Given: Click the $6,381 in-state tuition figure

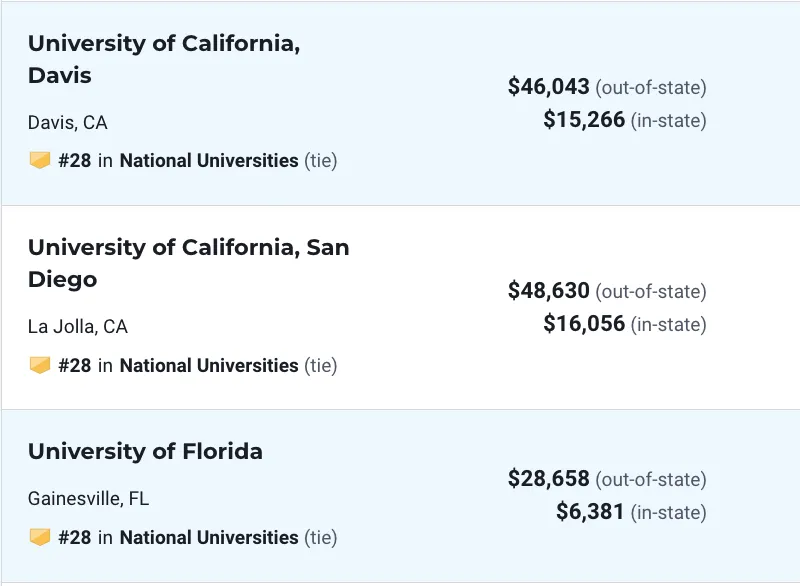Looking at the screenshot, I should tap(590, 512).
